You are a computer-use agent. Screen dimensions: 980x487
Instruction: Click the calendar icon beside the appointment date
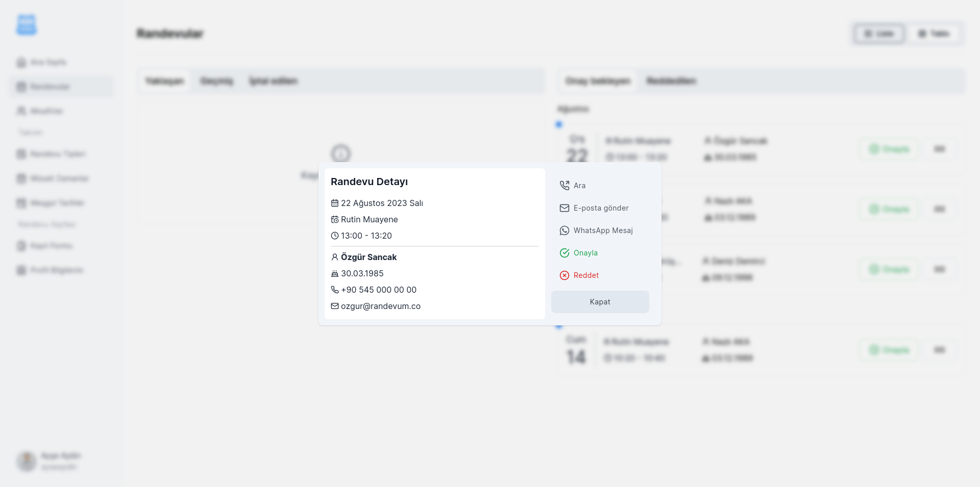(x=334, y=203)
